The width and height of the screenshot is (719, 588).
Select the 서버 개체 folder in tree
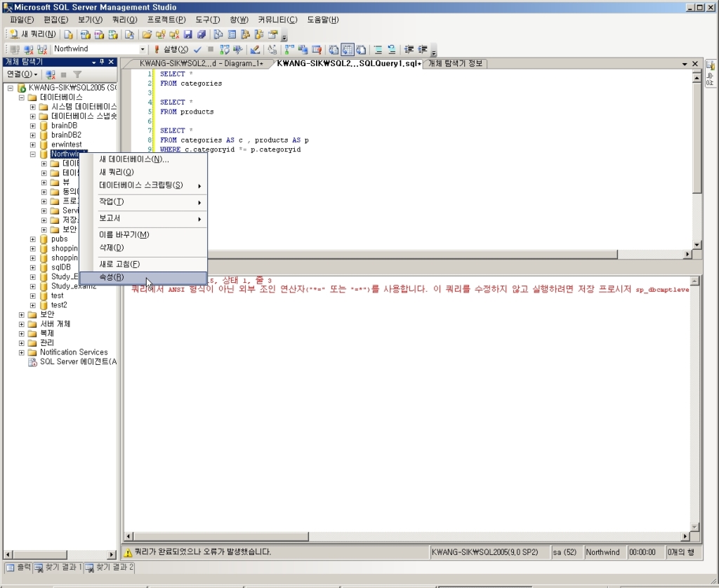(x=55, y=324)
